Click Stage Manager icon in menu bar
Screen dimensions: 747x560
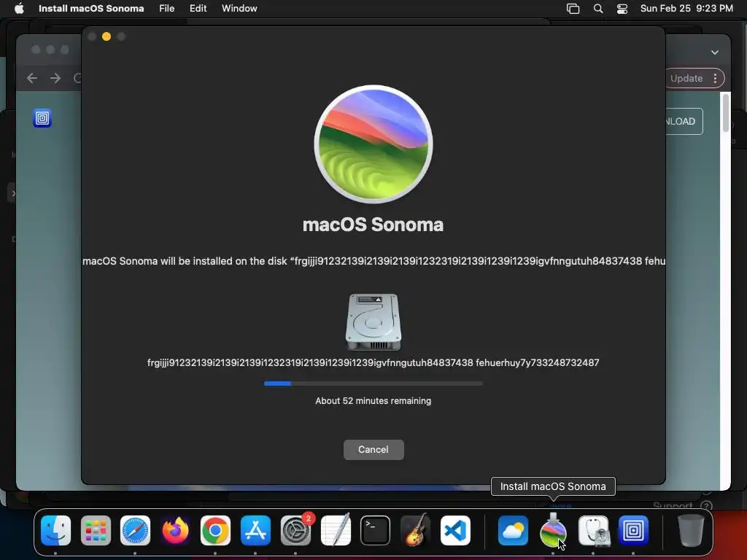coord(573,9)
